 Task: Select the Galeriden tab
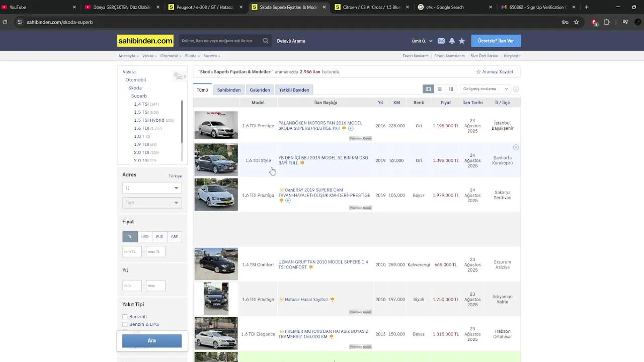tap(260, 90)
